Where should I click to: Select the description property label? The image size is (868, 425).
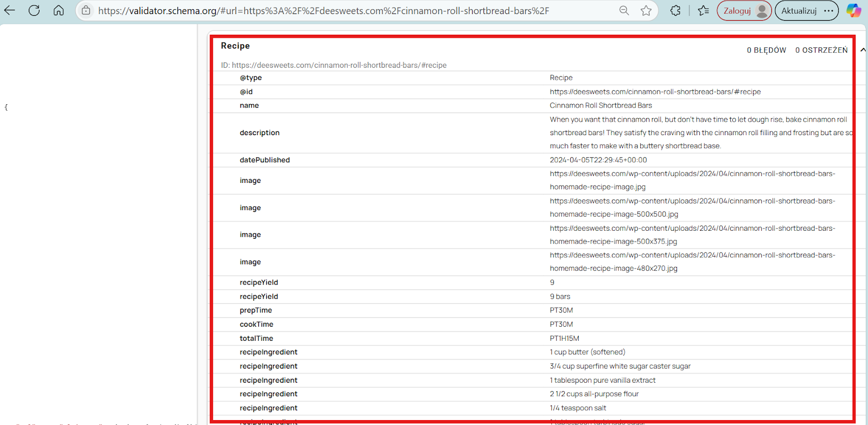tap(260, 132)
